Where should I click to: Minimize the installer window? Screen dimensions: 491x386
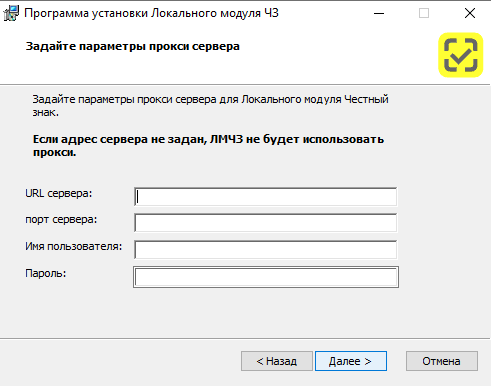pos(379,13)
